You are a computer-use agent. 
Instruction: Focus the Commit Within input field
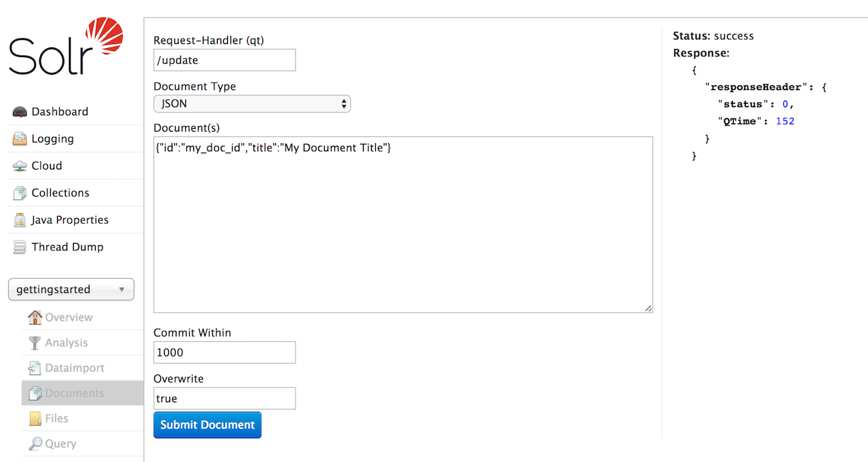point(224,352)
